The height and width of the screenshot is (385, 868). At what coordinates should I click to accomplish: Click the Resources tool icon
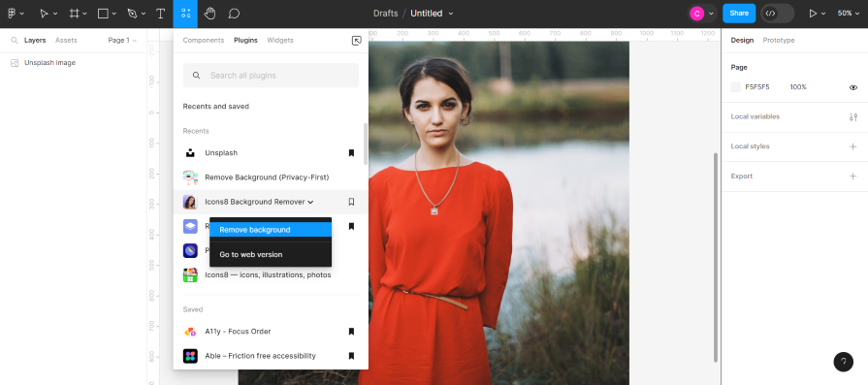click(185, 14)
